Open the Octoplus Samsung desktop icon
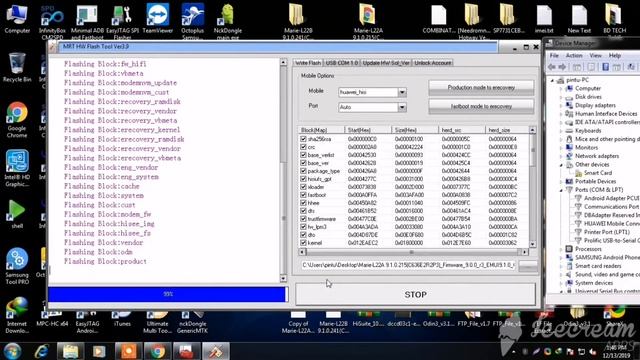This screenshot has width=640, height=360. pos(192,20)
